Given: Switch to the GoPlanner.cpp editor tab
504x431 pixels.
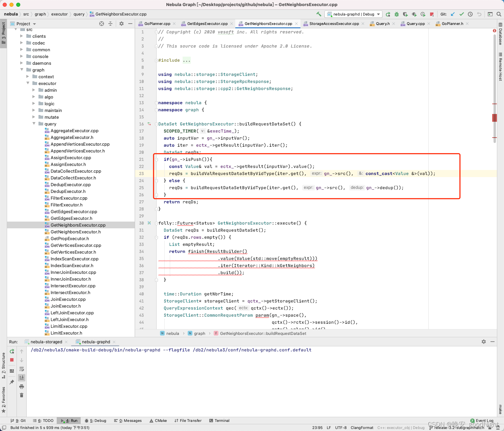Looking at the screenshot, I should [157, 24].
